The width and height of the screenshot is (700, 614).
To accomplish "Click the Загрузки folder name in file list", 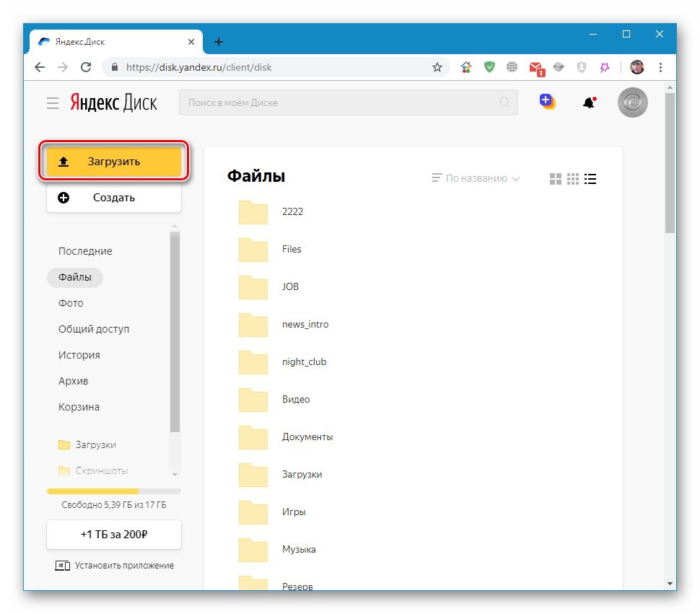I will [x=302, y=474].
